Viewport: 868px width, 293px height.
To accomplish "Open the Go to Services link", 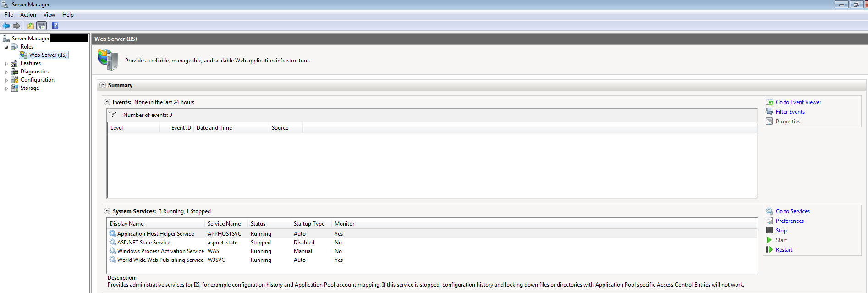I will click(x=793, y=211).
